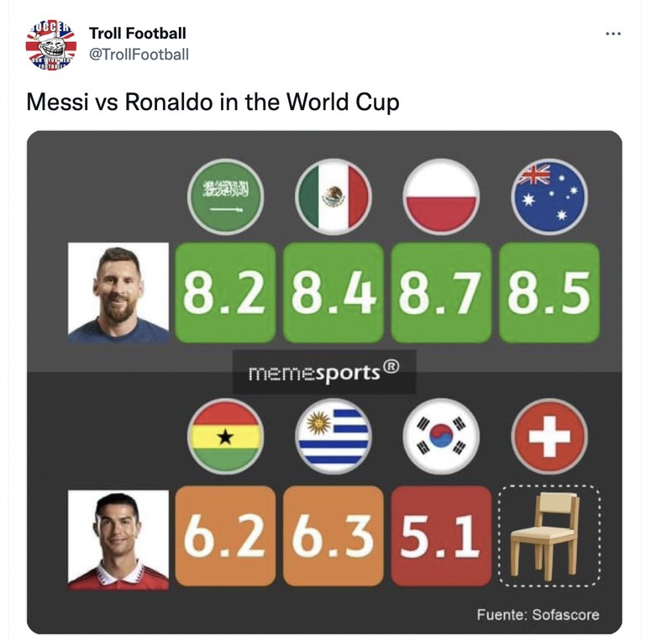Image resolution: width=672 pixels, height=640 pixels.
Task: Click the Switzerland flag icon
Action: 549,435
